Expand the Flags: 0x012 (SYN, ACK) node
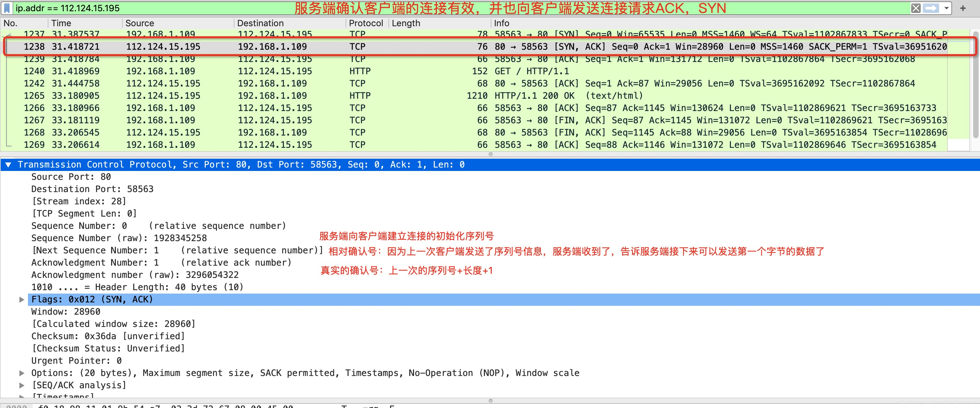Screen dimensions: 980x408 point(22,300)
